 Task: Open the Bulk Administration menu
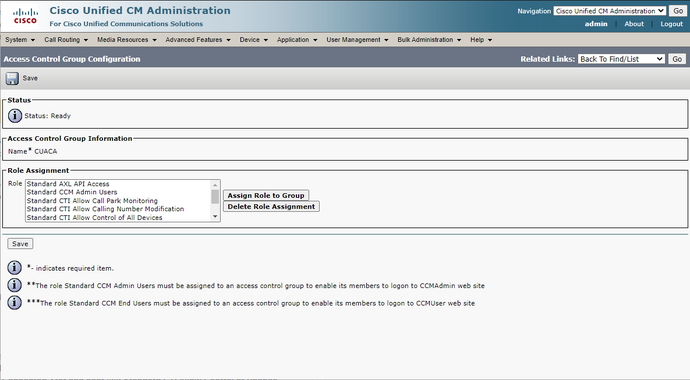429,40
